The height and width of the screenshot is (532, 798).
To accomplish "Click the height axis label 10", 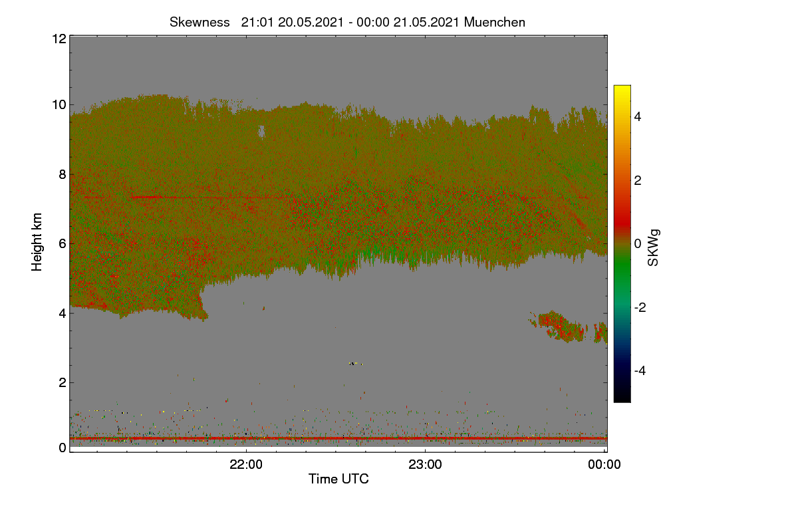I will 59,104.
